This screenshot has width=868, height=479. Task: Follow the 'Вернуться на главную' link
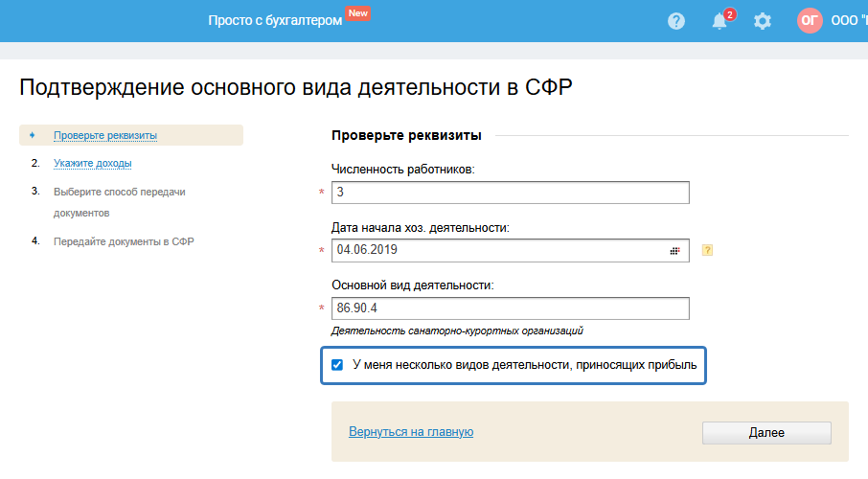point(411,432)
